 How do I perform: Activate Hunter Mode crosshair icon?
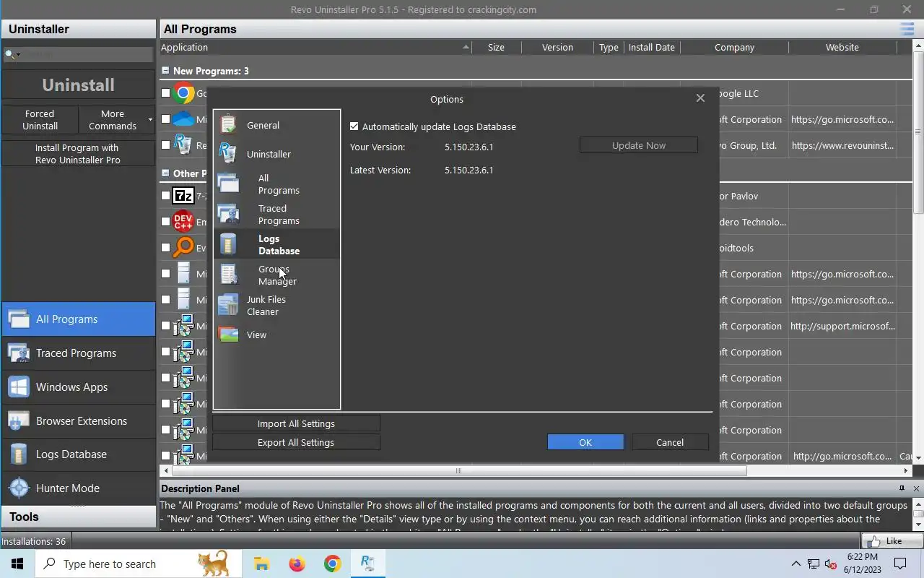pyautogui.click(x=19, y=488)
